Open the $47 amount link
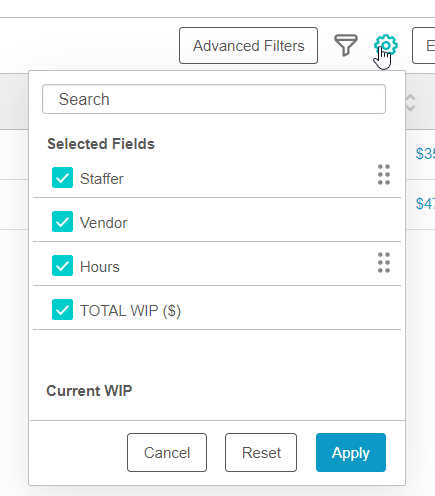 (425, 204)
